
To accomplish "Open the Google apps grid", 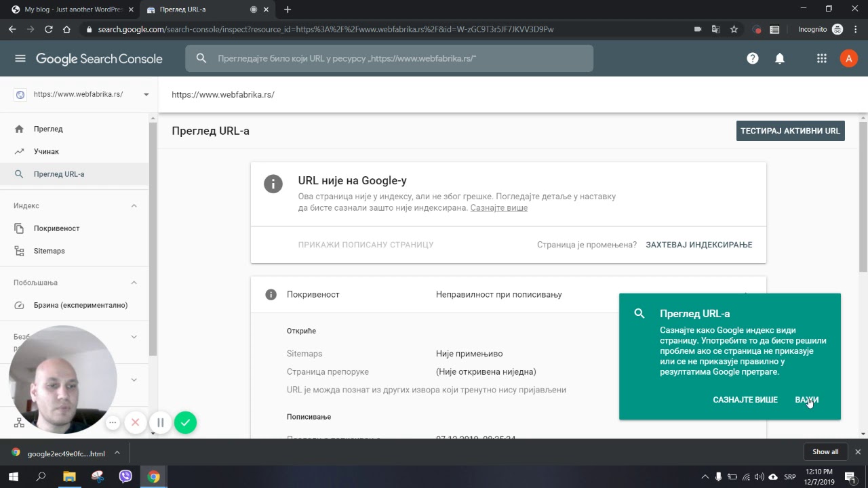I will (822, 58).
